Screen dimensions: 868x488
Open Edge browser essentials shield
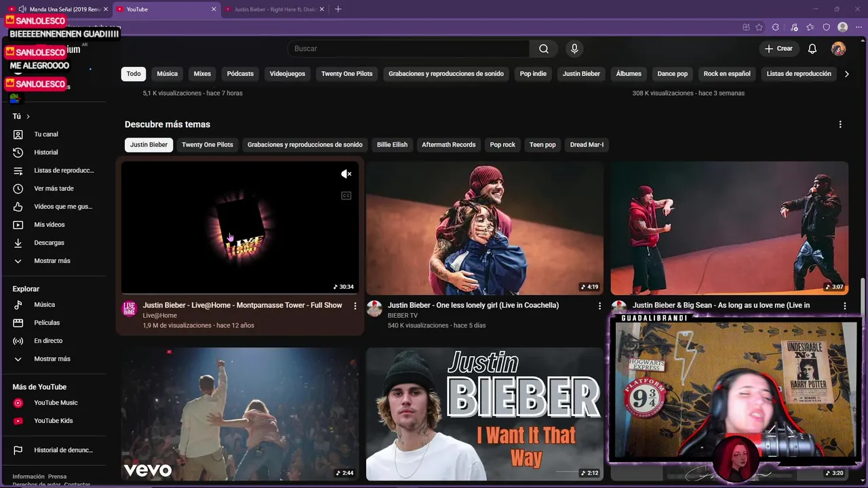[x=827, y=27]
